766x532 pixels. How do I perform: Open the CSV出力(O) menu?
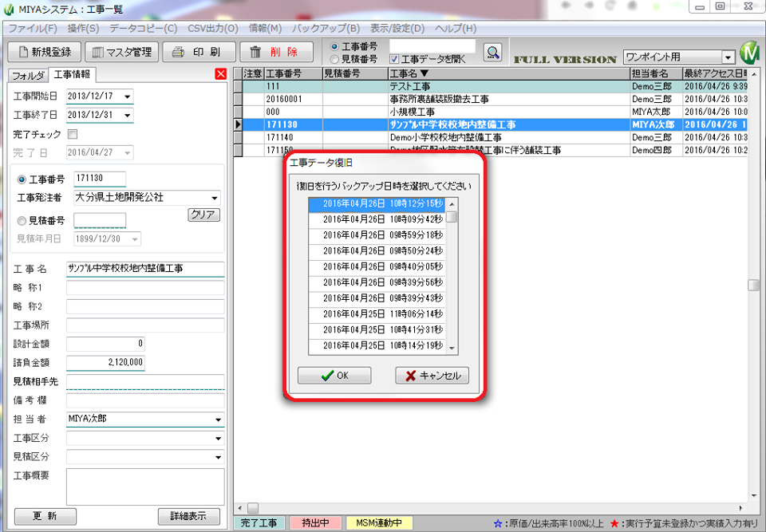213,29
